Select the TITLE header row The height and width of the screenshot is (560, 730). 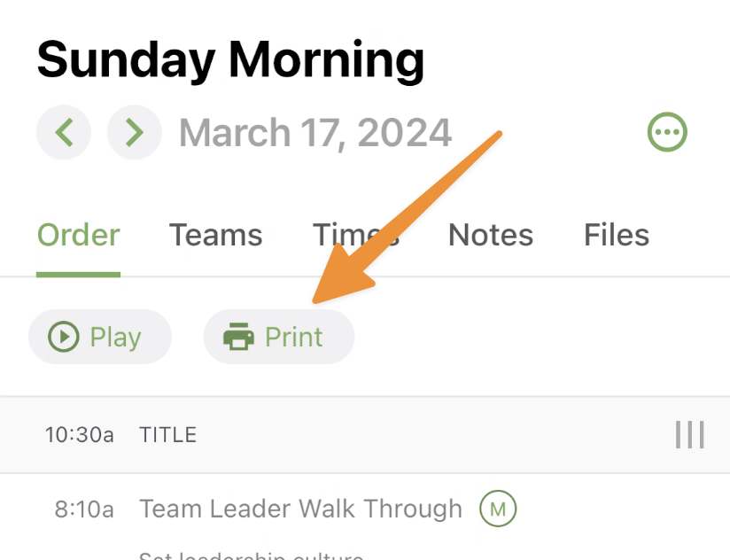365,435
